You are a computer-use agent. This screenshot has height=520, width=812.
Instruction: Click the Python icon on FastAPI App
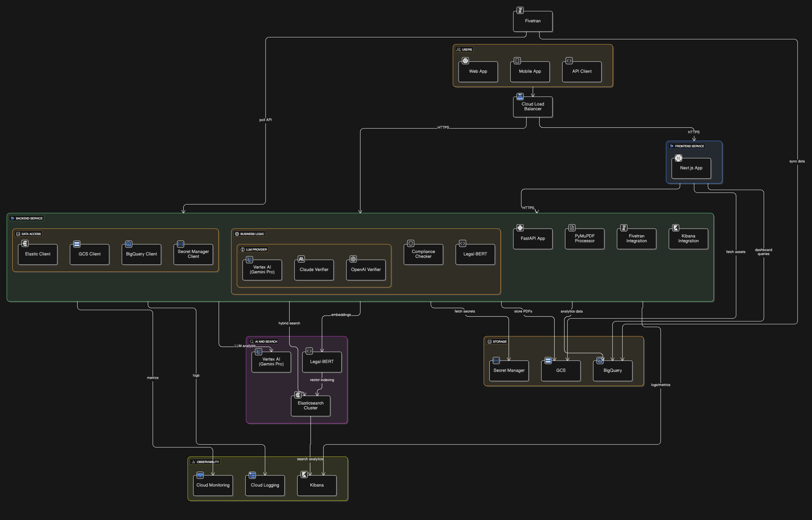point(520,228)
